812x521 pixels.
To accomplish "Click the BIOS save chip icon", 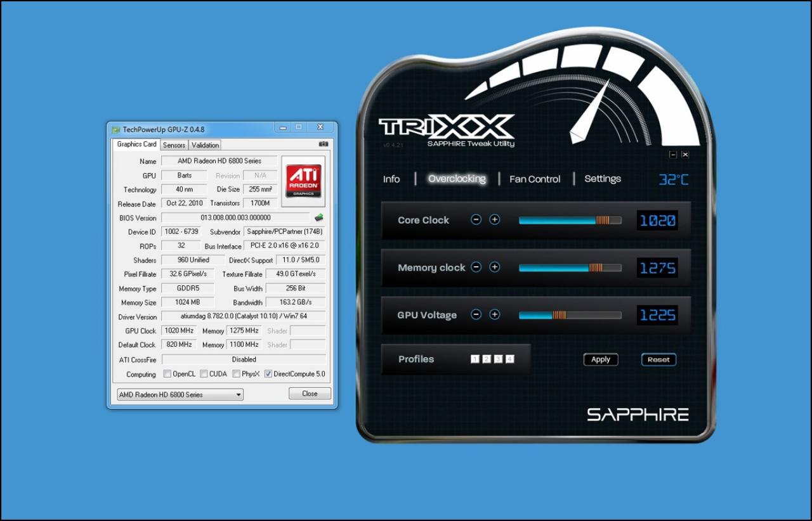I will tap(319, 217).
